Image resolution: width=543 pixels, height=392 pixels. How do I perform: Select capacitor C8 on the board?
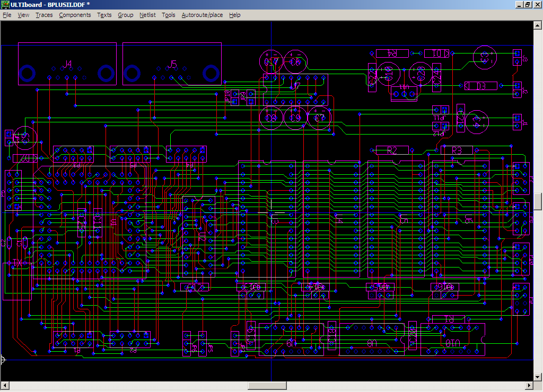pos(272,118)
